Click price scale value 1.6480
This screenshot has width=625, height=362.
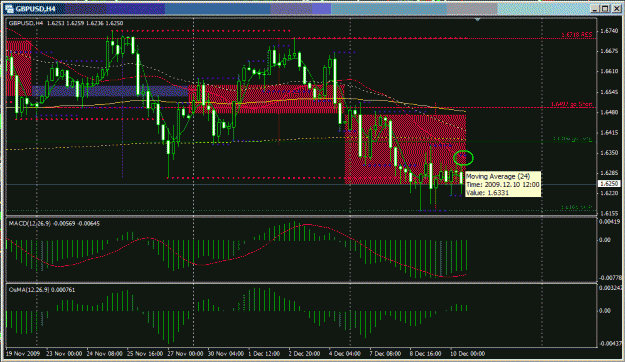pyautogui.click(x=609, y=112)
